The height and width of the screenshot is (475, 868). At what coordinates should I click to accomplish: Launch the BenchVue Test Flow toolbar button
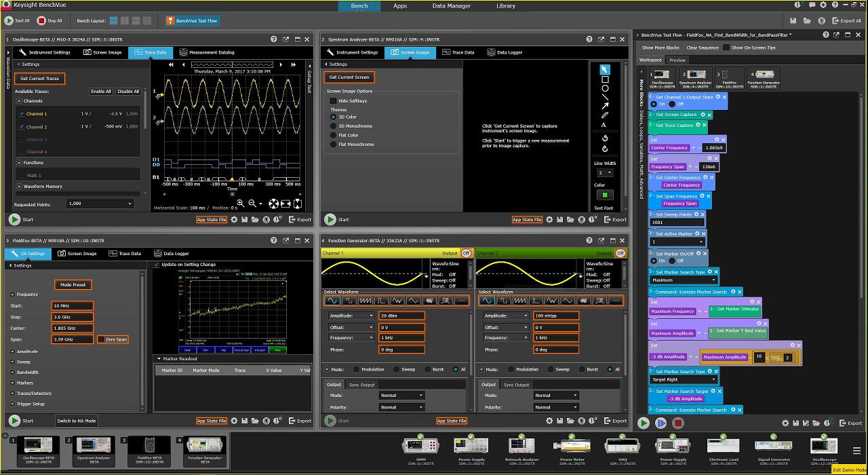(x=192, y=21)
